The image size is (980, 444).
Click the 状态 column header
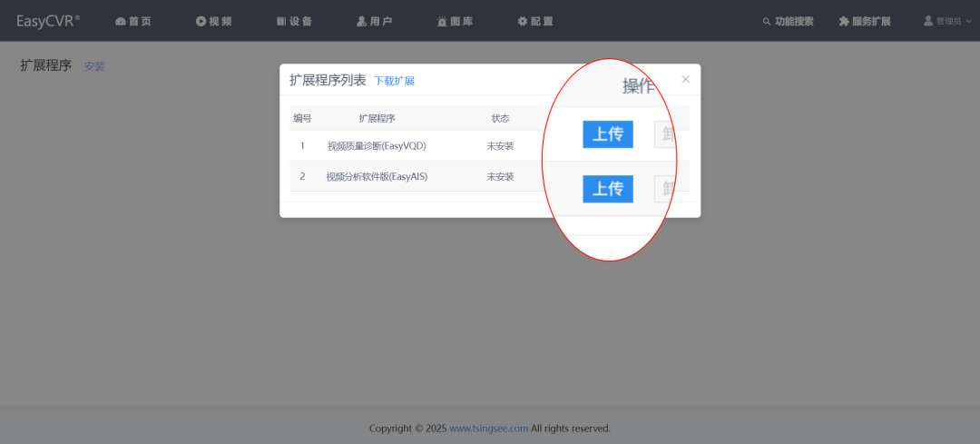click(501, 118)
